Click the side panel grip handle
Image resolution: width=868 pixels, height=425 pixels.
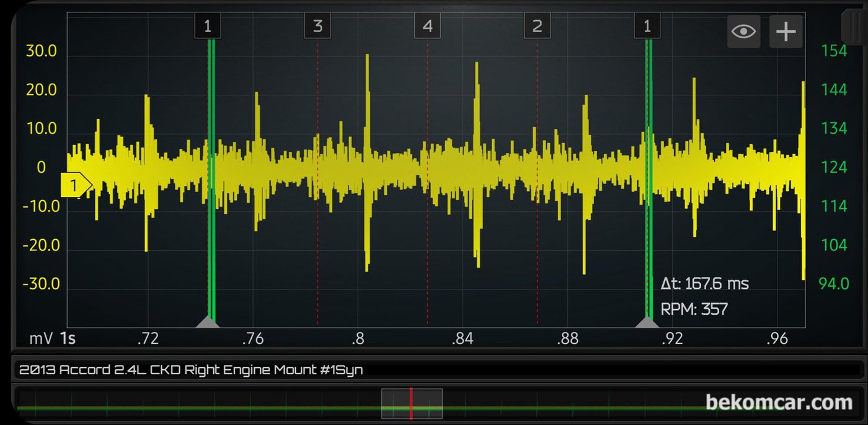point(854,28)
